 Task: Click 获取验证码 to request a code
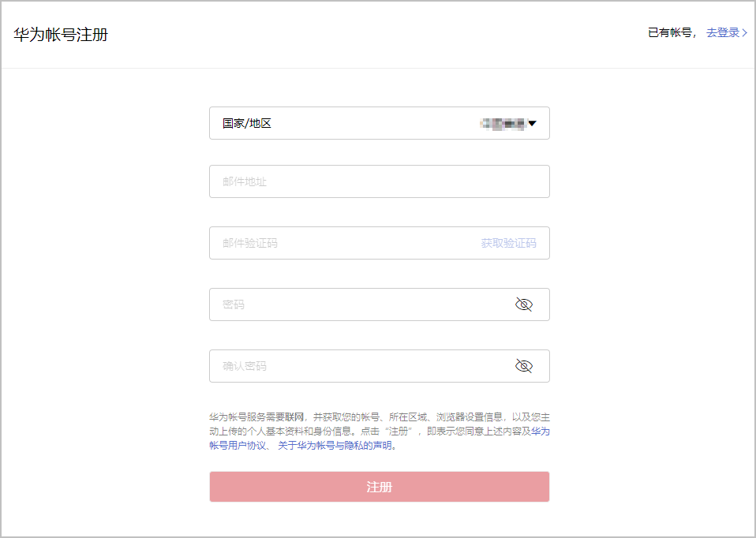point(508,243)
